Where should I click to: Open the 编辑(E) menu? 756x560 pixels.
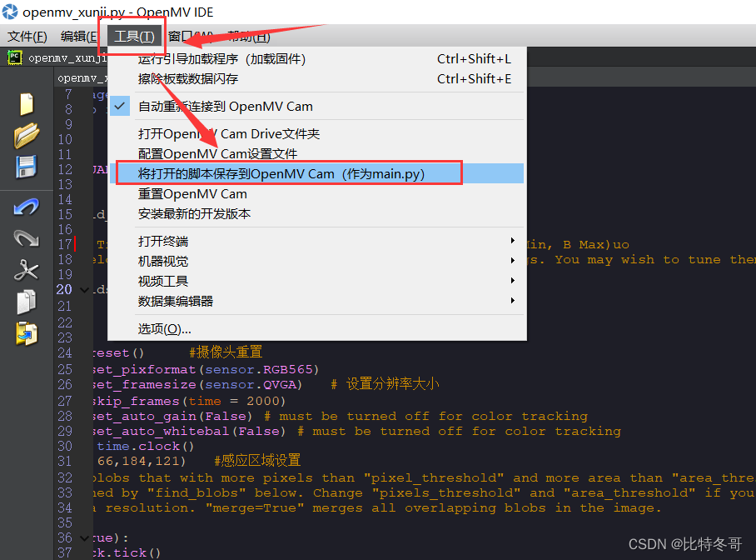point(80,36)
